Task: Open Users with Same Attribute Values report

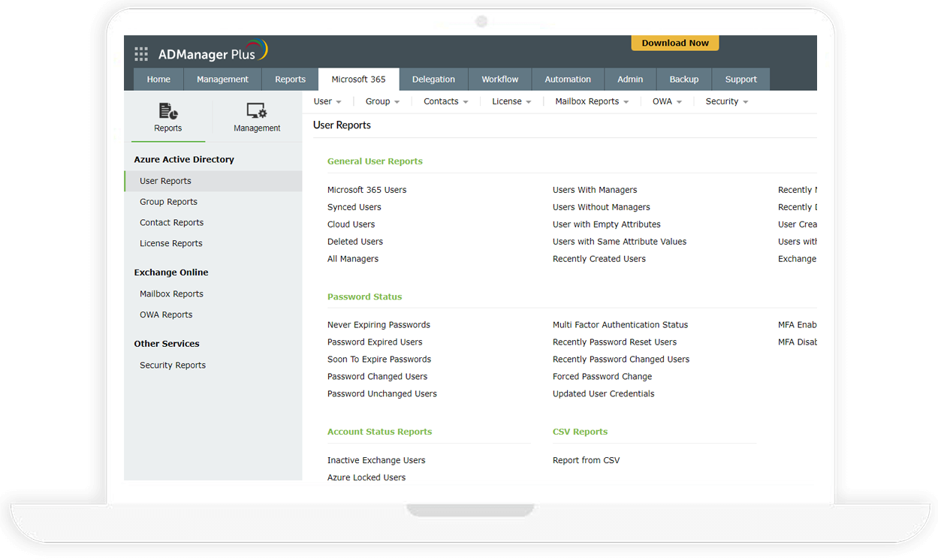Action: (x=620, y=242)
